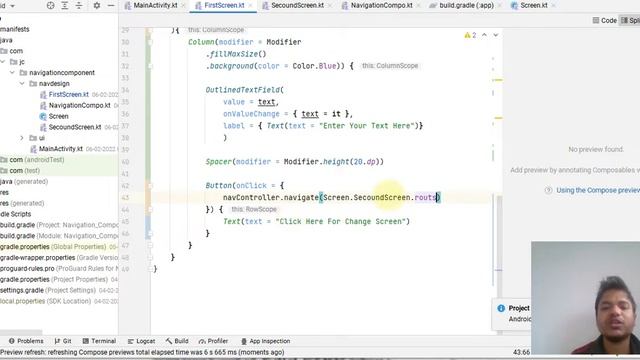This screenshot has height=360, width=640.
Task: Select build.gradle (Project) file
Action: (59, 225)
